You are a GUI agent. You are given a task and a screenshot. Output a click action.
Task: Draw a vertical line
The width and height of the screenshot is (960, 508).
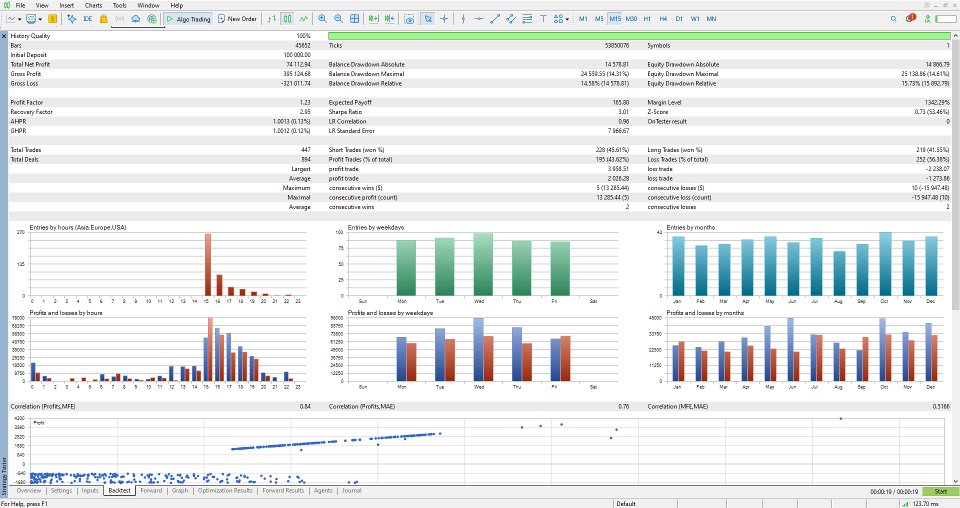point(463,19)
